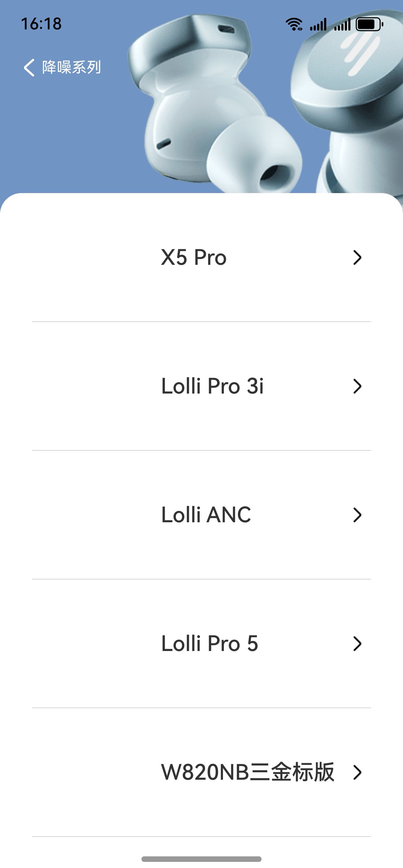
Task: Tap the battery status icon
Action: pyautogui.click(x=369, y=24)
